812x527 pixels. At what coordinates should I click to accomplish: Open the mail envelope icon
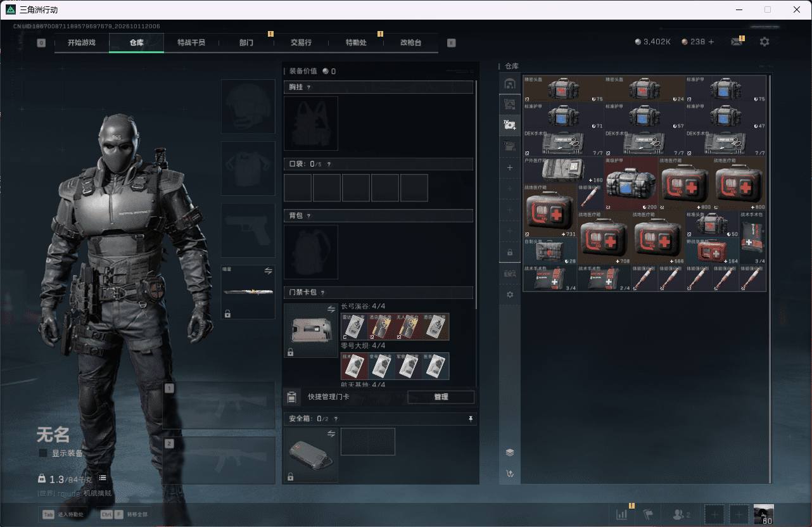click(736, 42)
